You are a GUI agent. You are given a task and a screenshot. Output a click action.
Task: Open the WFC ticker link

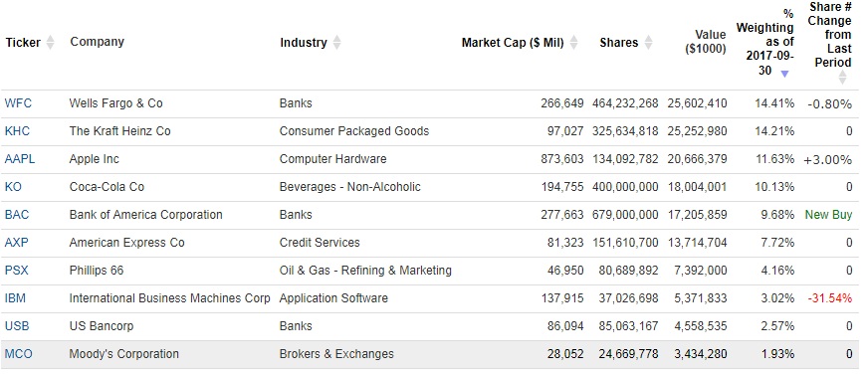pyautogui.click(x=18, y=103)
